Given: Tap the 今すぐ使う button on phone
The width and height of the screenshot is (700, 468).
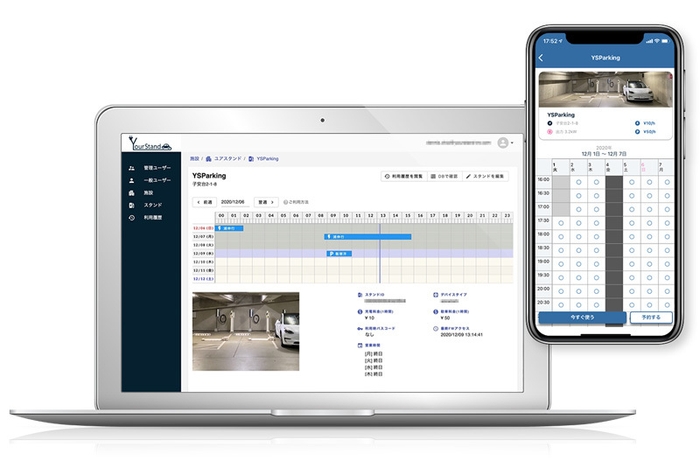Looking at the screenshot, I should [581, 317].
